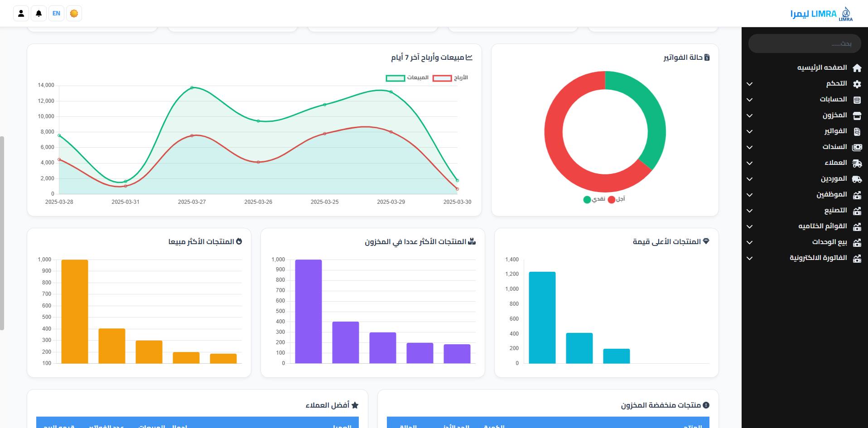The width and height of the screenshot is (868, 428).
Task: Click the store icon beside المخزون
Action: (x=857, y=115)
